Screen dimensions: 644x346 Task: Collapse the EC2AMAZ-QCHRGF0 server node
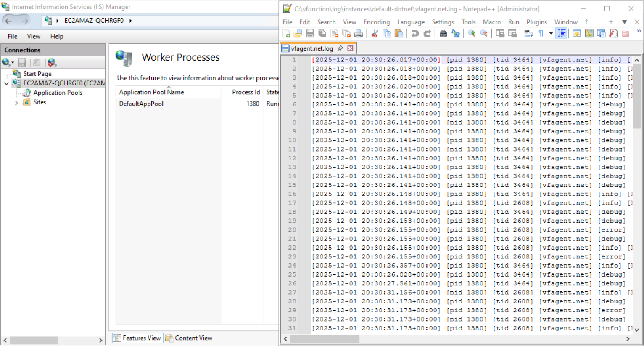(6, 83)
